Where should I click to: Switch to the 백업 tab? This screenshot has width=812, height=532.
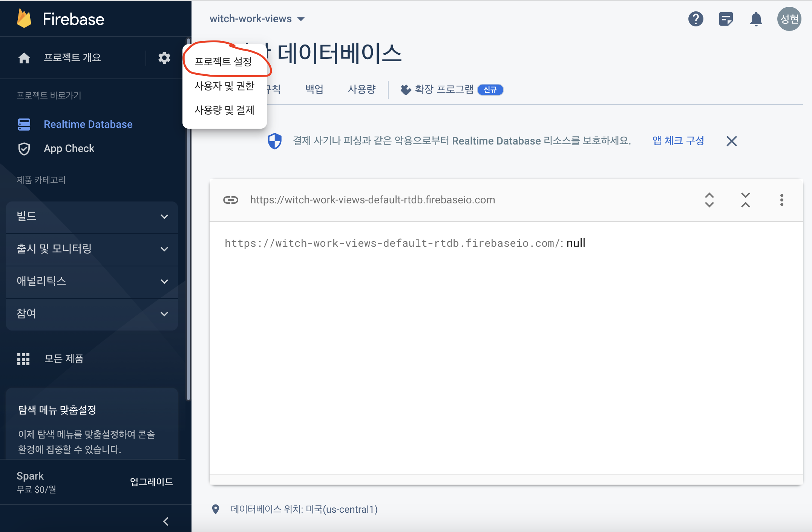coord(314,89)
